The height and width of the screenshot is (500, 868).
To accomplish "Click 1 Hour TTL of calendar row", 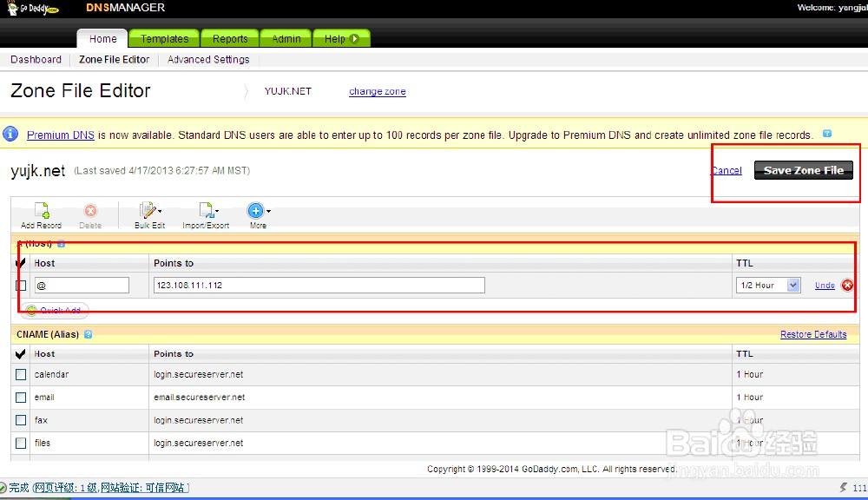I will (750, 374).
